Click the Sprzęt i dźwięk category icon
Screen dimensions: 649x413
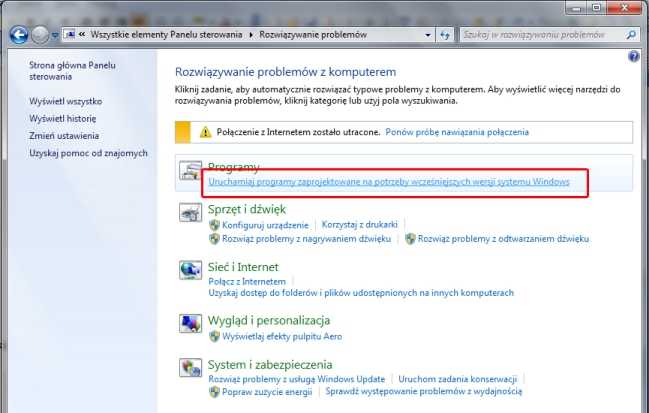pyautogui.click(x=189, y=214)
